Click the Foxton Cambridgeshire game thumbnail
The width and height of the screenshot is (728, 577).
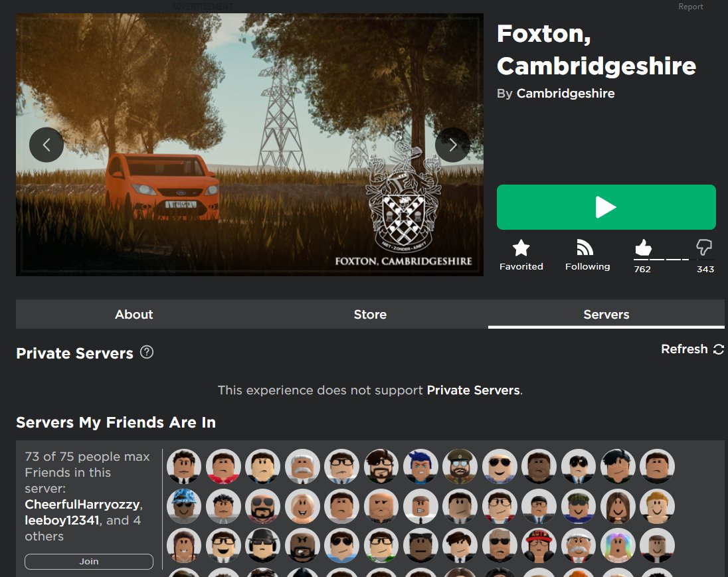tap(250, 144)
